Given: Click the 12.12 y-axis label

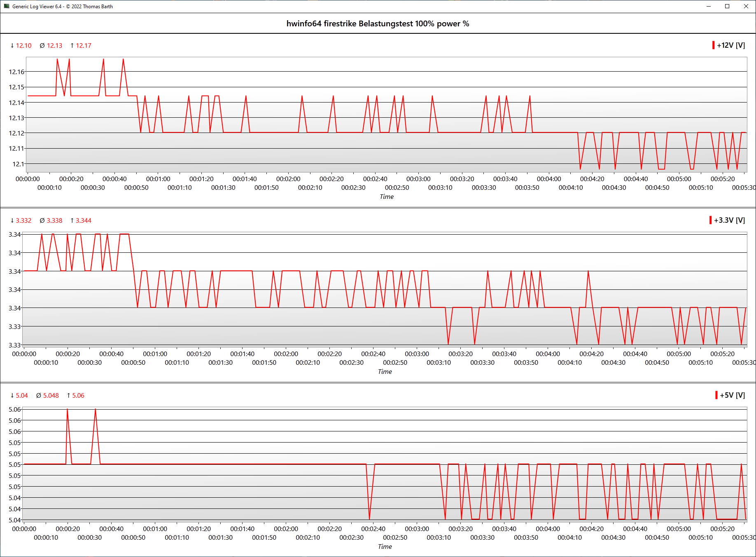Looking at the screenshot, I should [16, 133].
